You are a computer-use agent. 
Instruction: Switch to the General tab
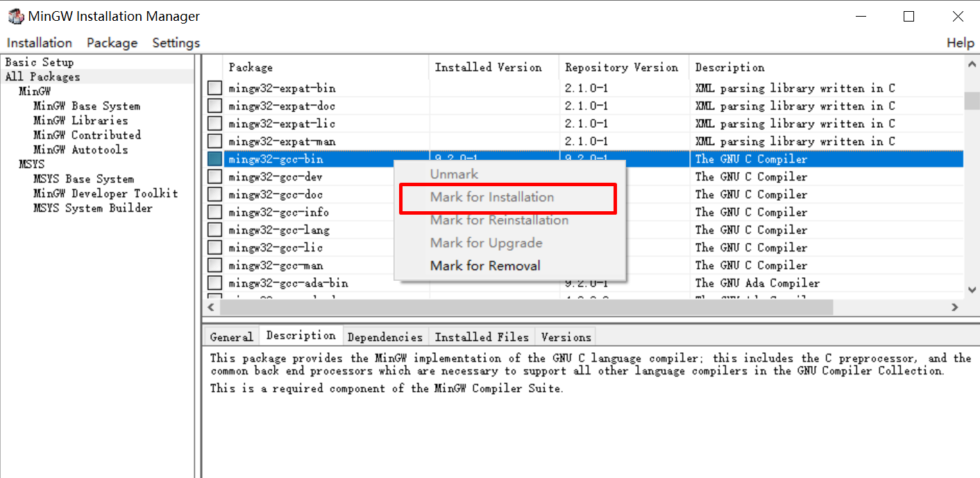pos(231,337)
